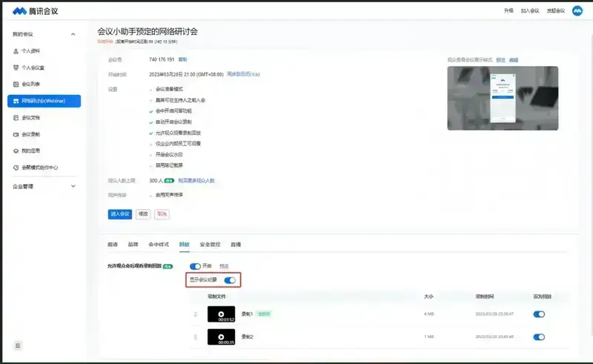Open the user avatar in top right

(x=577, y=11)
